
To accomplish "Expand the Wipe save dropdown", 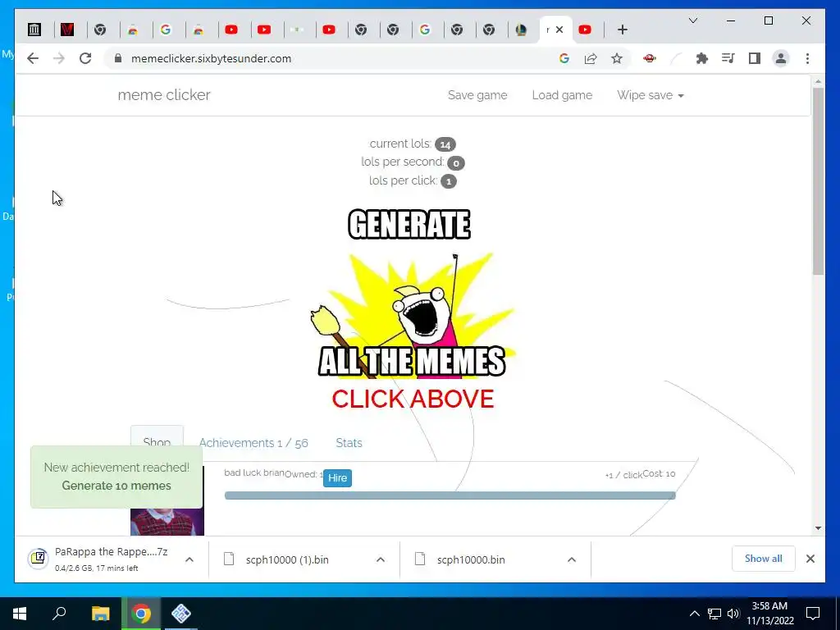I will tap(650, 95).
